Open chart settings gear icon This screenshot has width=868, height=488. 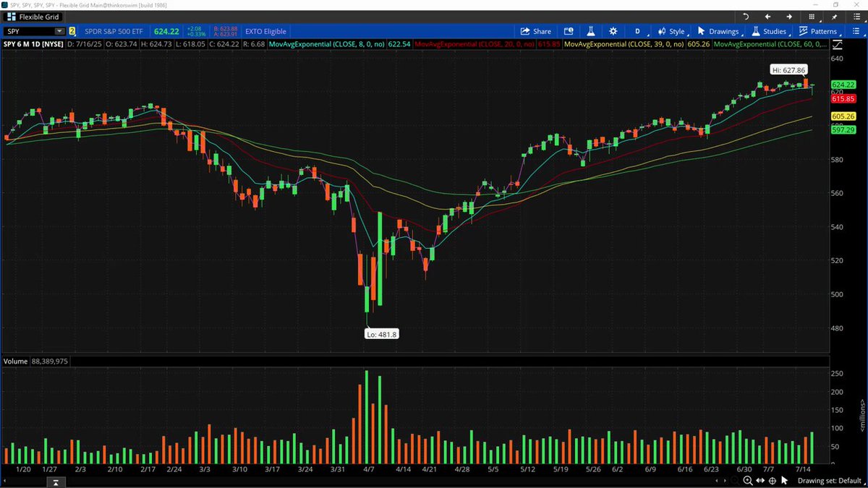pos(613,31)
